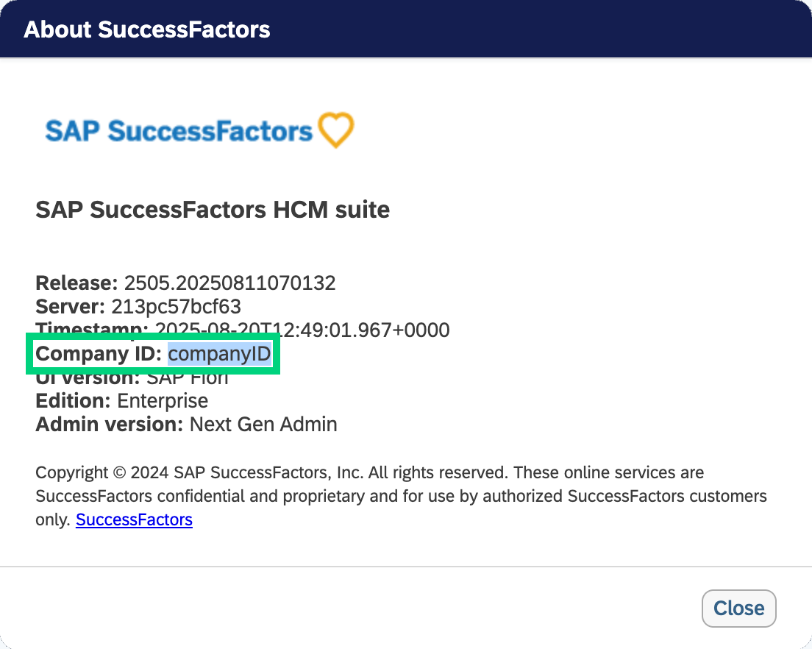Screen dimensions: 812x649
Task: Click the Admin version label
Action: click(x=110, y=425)
